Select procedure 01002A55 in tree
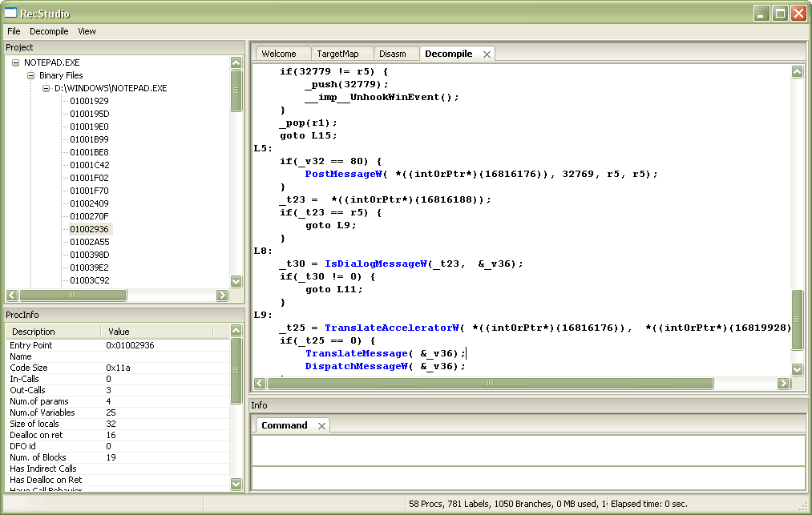The width and height of the screenshot is (812, 515). 90,242
